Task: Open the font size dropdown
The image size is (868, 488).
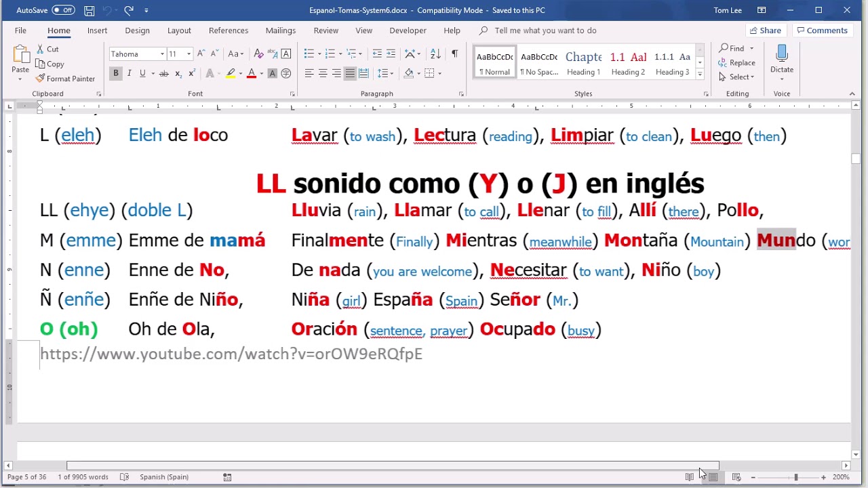Action: click(189, 54)
